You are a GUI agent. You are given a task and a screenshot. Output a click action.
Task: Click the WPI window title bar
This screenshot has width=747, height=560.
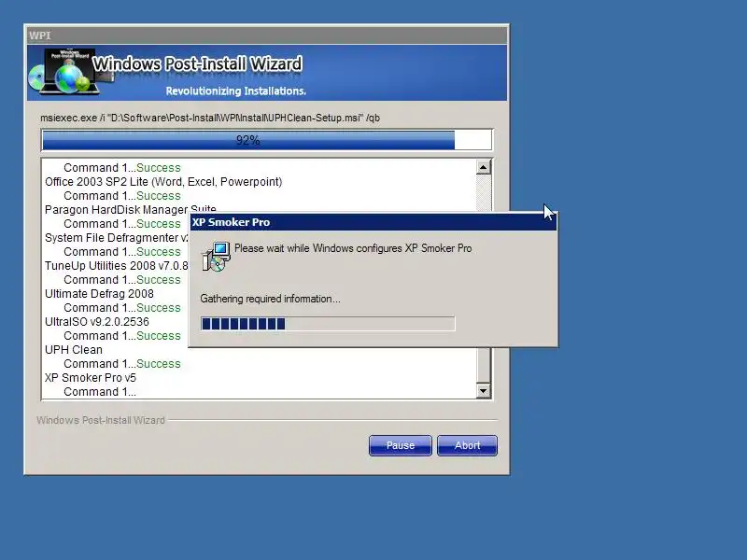coord(267,35)
